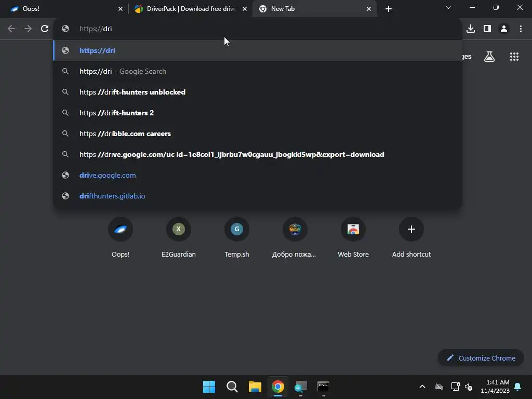Open the Oops! shortcut tile
The image size is (532, 399).
[121, 237]
